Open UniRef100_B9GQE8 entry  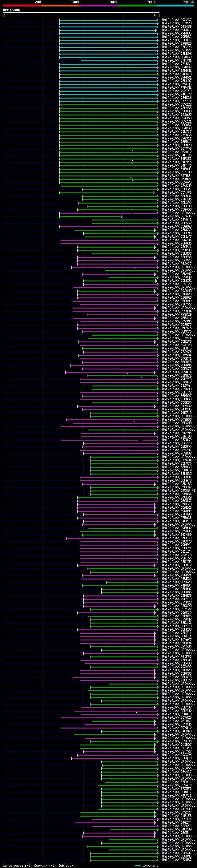pos(177,43)
